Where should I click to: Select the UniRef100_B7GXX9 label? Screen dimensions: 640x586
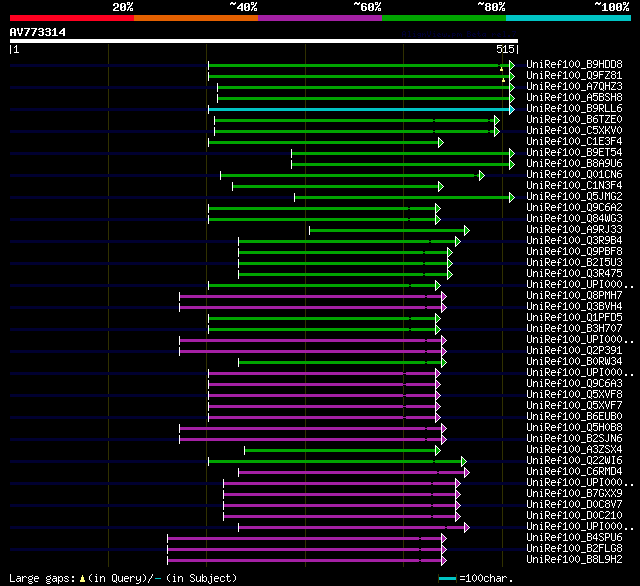pyautogui.click(x=574, y=494)
